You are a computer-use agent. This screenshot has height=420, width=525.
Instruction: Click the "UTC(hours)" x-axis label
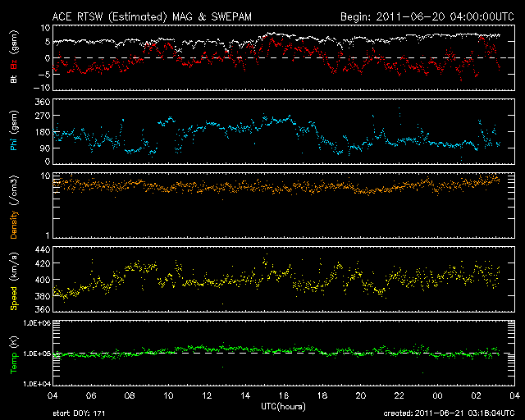[x=283, y=407]
